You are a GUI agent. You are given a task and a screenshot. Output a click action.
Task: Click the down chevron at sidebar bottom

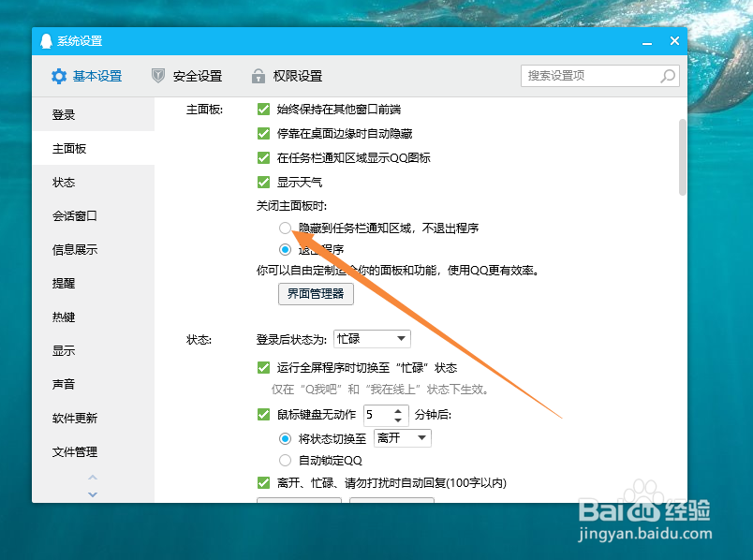[93, 494]
